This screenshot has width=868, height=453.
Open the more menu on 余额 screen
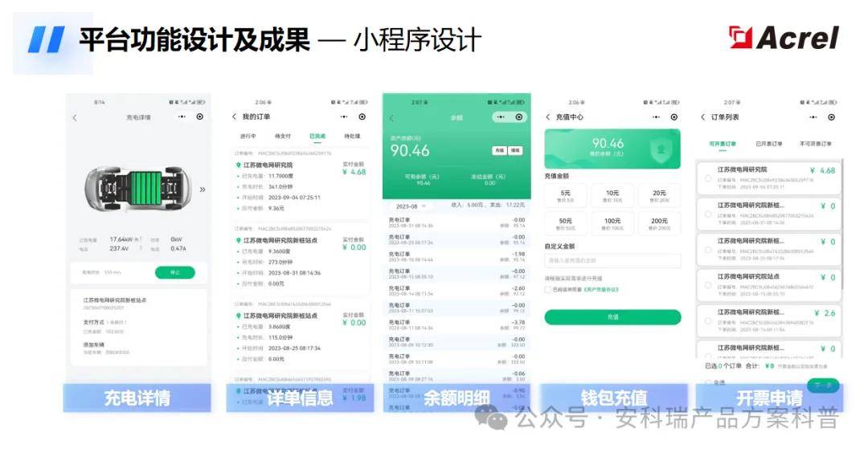(x=501, y=117)
